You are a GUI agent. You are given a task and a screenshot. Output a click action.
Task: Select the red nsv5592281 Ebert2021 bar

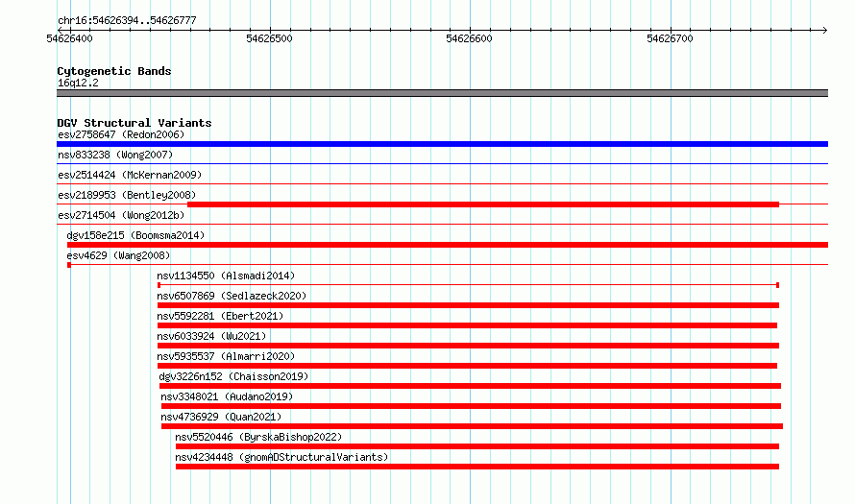(467, 325)
